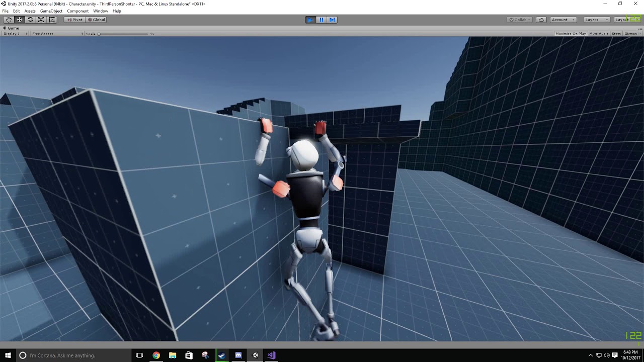Select the Rect Transform tool
Viewport: 644px width, 362px height.
[x=51, y=20]
